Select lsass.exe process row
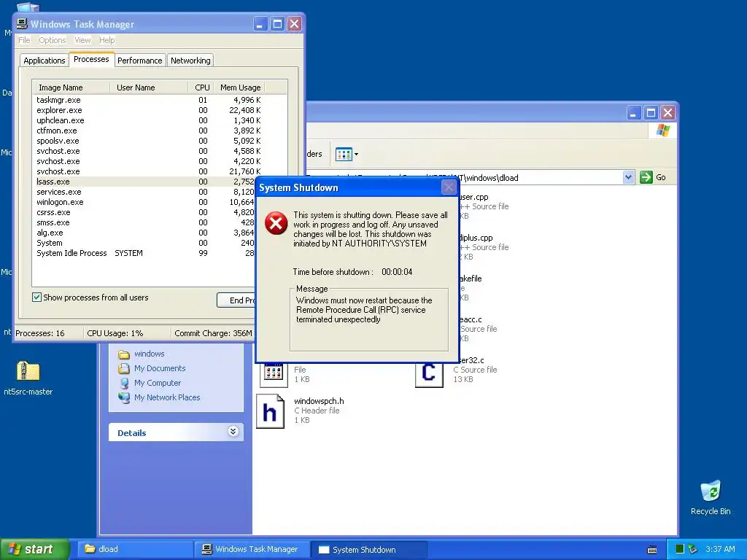Screen dimensions: 747x560 click(x=144, y=182)
